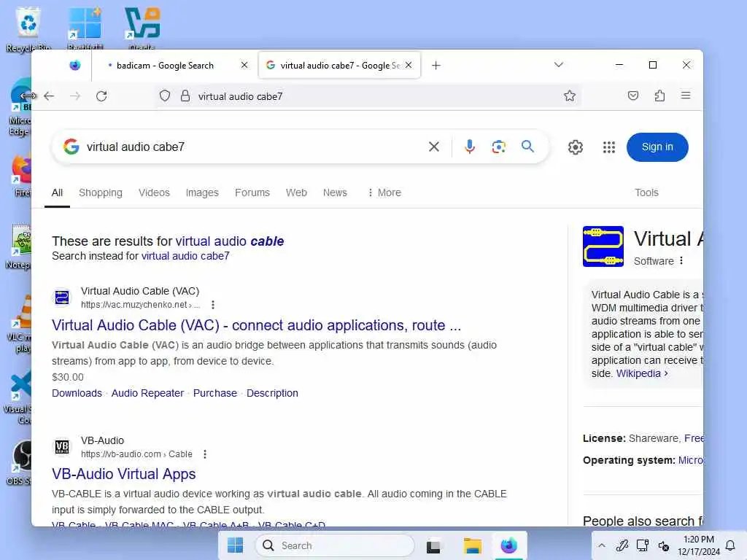Open the VAC muzychenko result favicon
This screenshot has width=747, height=560.
click(62, 297)
